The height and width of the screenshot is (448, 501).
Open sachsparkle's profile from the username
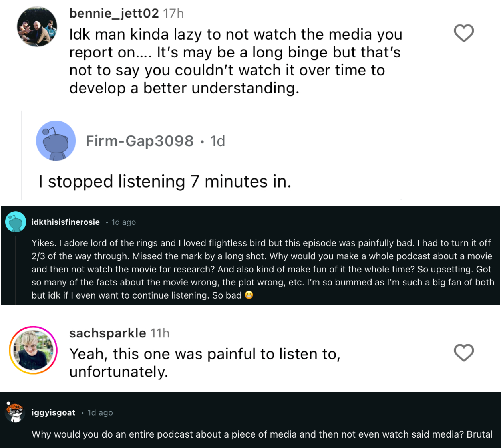107,333
